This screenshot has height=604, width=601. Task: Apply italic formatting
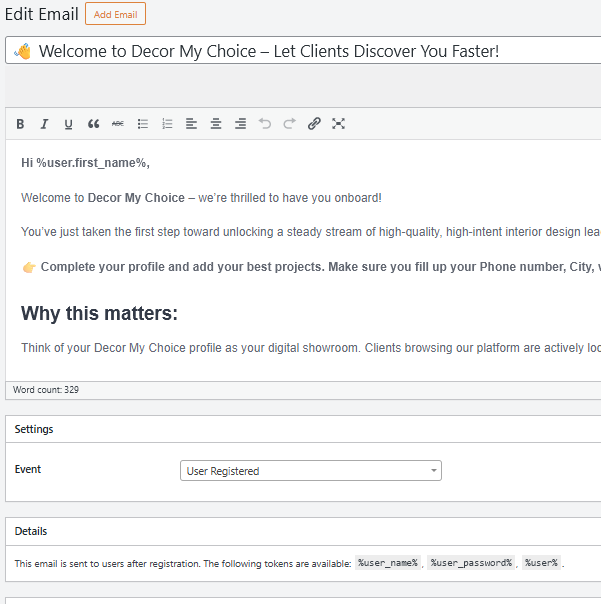click(44, 124)
